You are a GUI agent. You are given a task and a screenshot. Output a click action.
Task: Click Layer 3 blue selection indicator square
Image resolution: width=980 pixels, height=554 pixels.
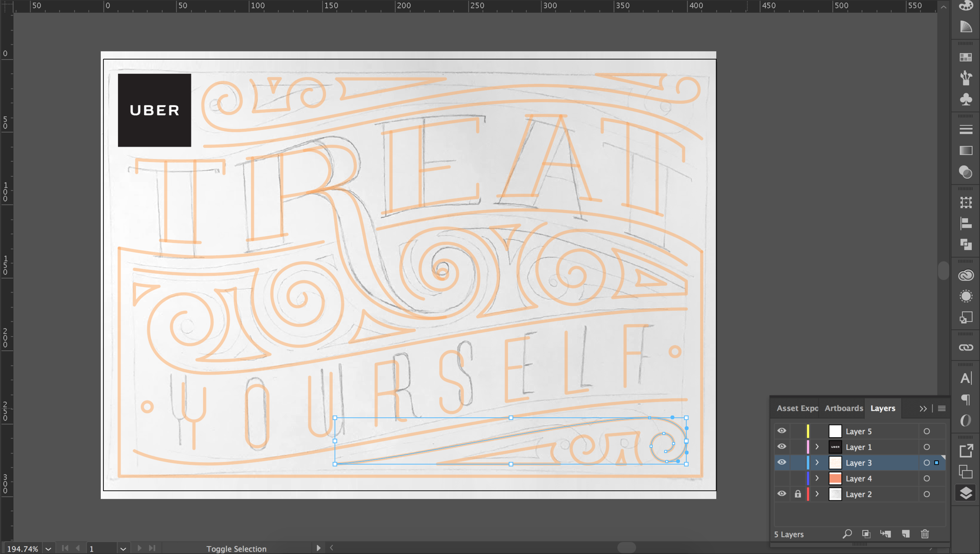click(x=936, y=463)
